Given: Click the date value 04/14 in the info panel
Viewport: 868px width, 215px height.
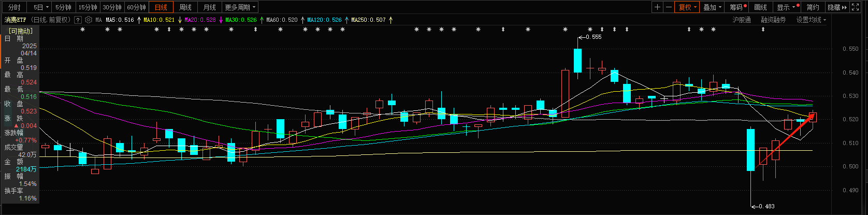Looking at the screenshot, I should click(x=29, y=53).
